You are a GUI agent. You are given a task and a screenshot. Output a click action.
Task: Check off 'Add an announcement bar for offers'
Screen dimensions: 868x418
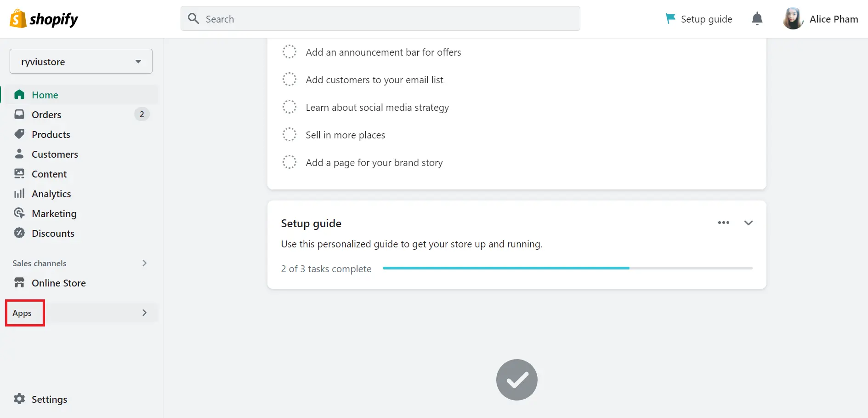coord(289,52)
